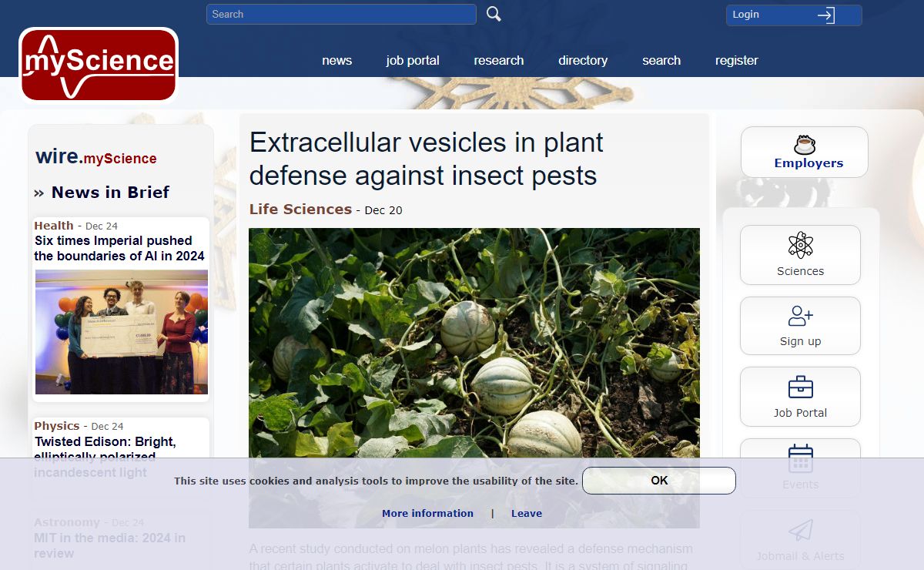The width and height of the screenshot is (924, 570).
Task: Select research in the top navigation
Action: coord(499,60)
